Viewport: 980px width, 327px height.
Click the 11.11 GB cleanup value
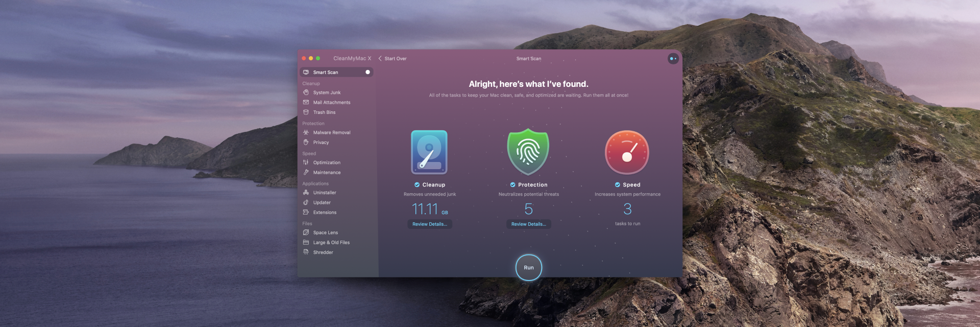[430, 209]
